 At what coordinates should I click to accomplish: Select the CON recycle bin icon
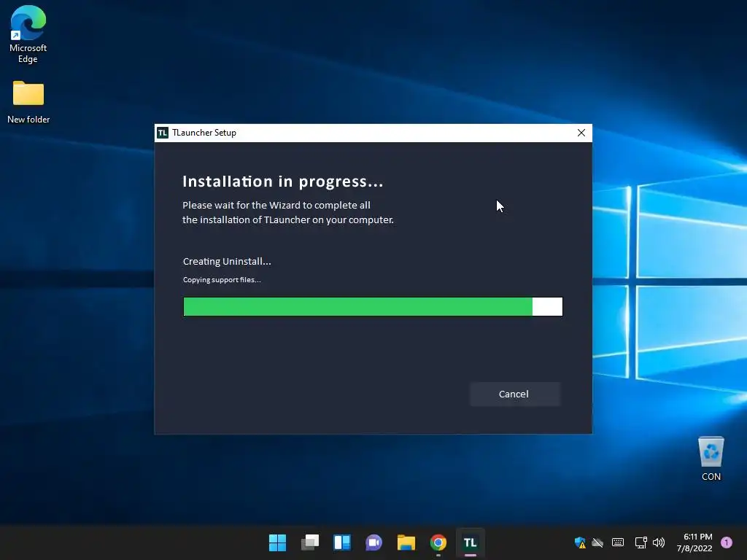pyautogui.click(x=711, y=459)
